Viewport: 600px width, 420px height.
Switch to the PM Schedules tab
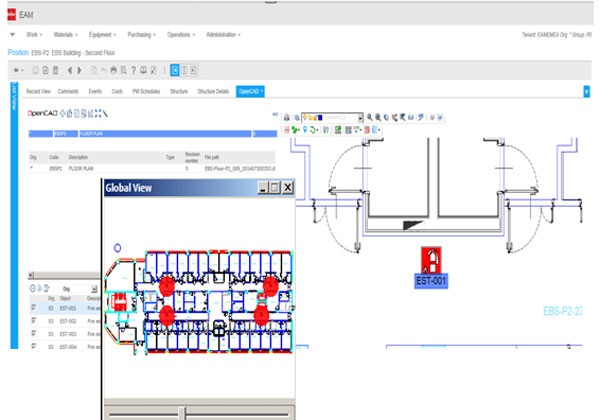pyautogui.click(x=148, y=91)
